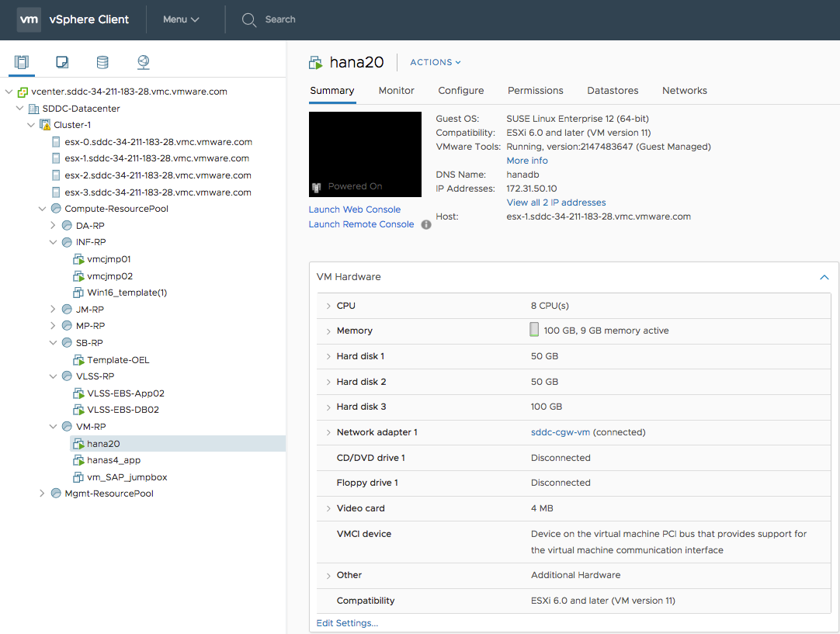Open the Datastores tab
The image size is (840, 634).
(613, 91)
